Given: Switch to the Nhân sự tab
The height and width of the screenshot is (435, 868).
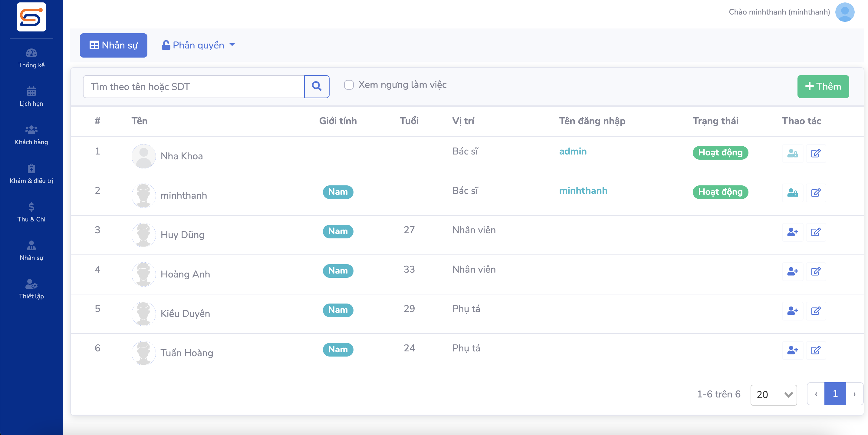Looking at the screenshot, I should 113,45.
